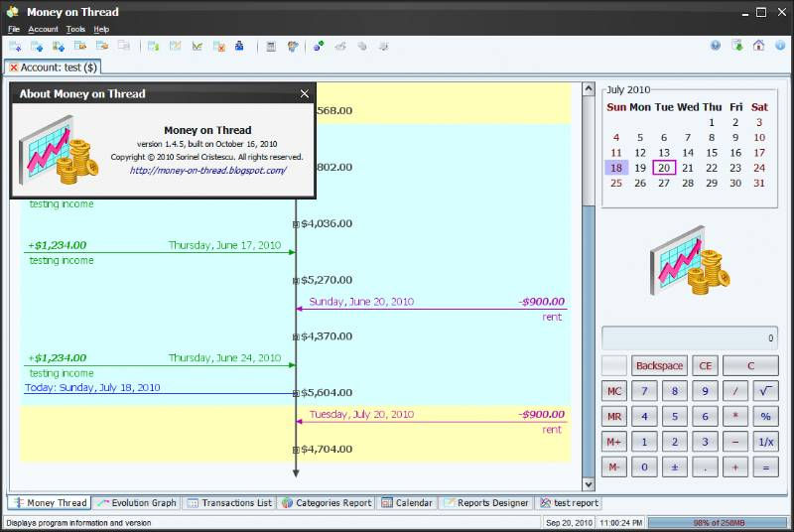The width and height of the screenshot is (794, 532).
Task: Switch to the Reports Designer tab
Action: coord(486,502)
